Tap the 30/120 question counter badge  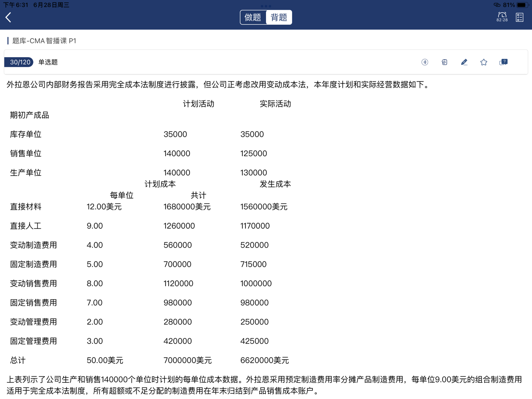tap(19, 62)
